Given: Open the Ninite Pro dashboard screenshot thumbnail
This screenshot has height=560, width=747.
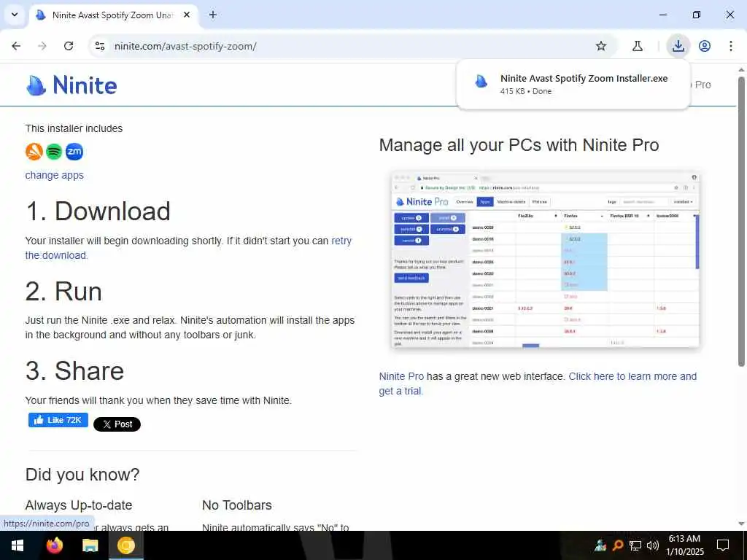Looking at the screenshot, I should point(545,260).
